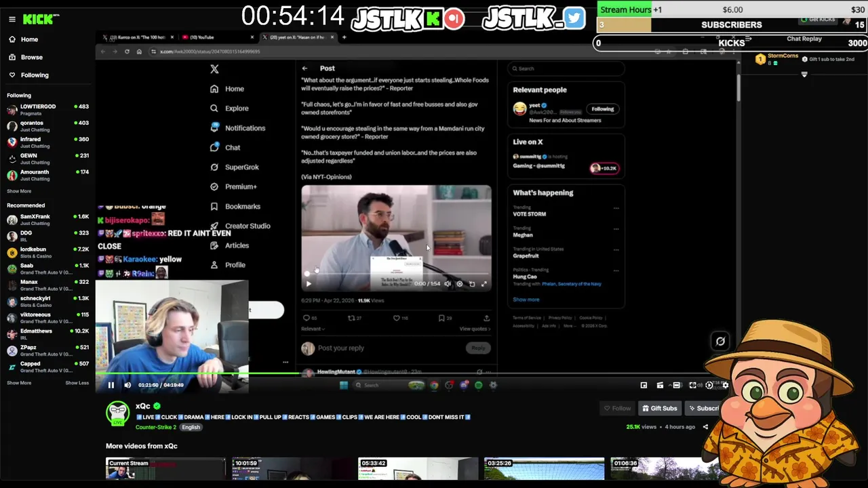This screenshot has width=868, height=488.
Task: Click StormCorns in gift leaderboard
Action: 783,56
